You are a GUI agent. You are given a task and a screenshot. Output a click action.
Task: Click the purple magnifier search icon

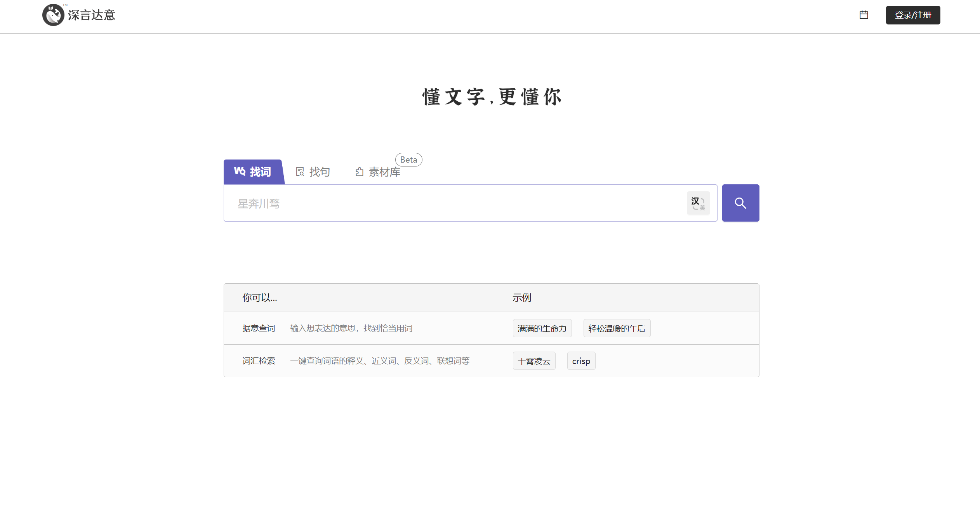740,203
